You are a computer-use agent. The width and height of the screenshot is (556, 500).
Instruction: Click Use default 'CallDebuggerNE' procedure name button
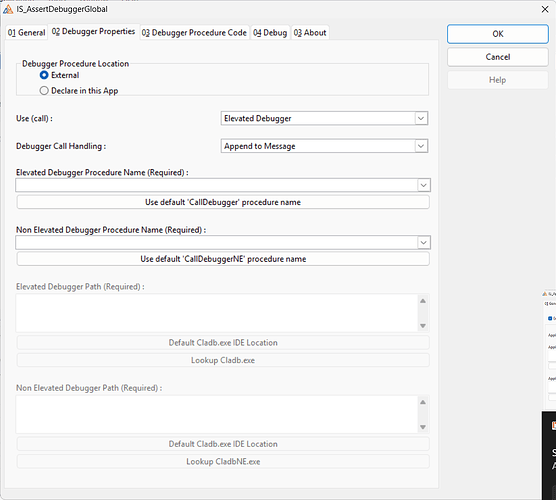click(223, 259)
